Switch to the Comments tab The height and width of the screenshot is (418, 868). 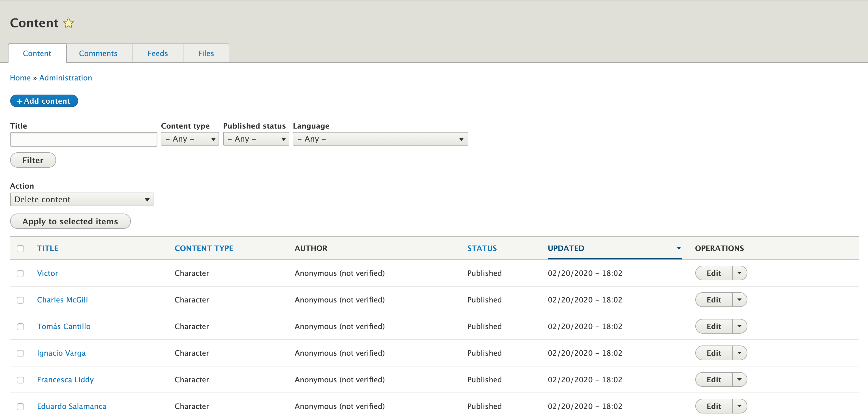(98, 53)
